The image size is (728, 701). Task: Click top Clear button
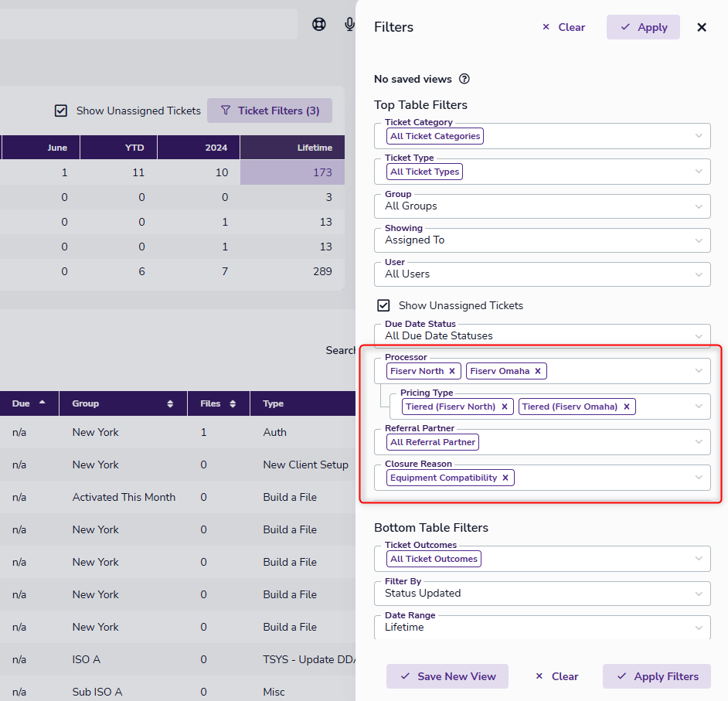tap(563, 27)
